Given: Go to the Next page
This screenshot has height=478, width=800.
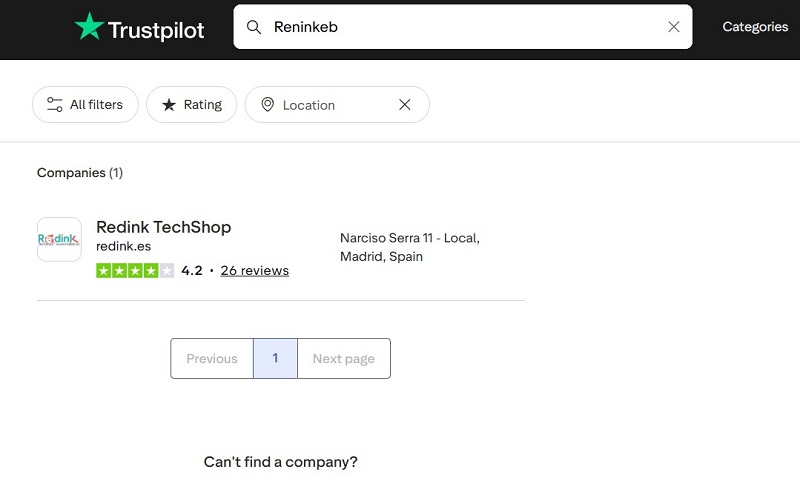Looking at the screenshot, I should [x=343, y=359].
